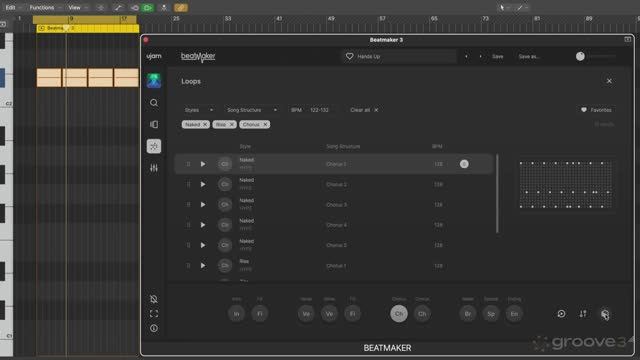Close the Loops panel
The image size is (640, 360).
(609, 81)
